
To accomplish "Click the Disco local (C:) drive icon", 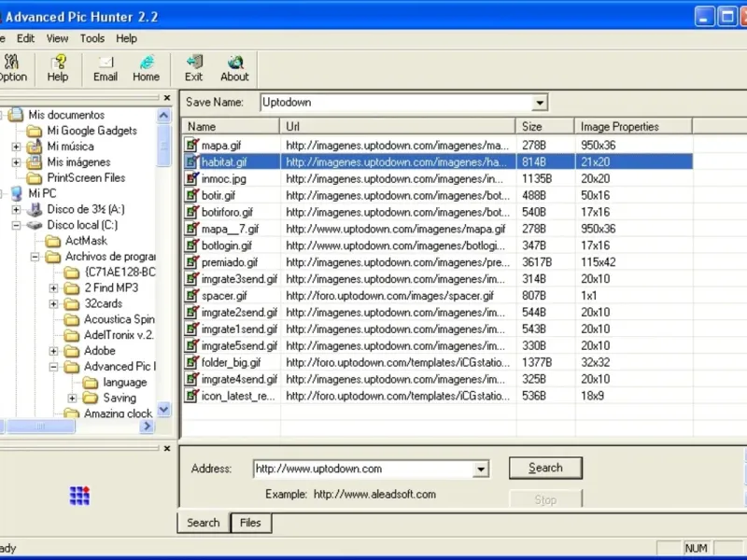I will (x=35, y=225).
